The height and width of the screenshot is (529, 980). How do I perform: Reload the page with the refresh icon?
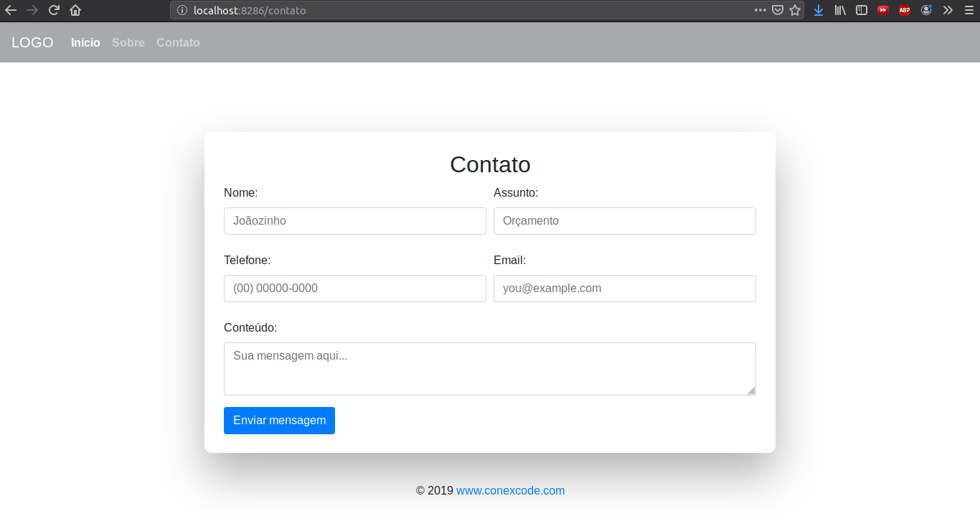click(54, 10)
